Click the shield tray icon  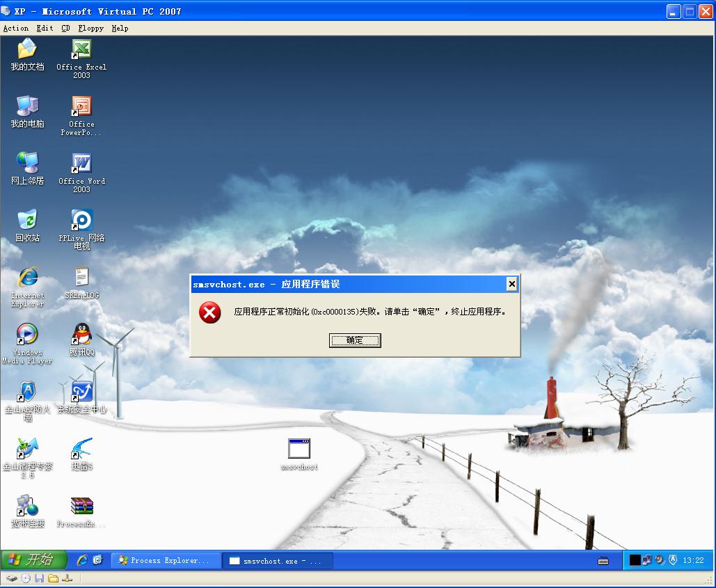point(673,560)
